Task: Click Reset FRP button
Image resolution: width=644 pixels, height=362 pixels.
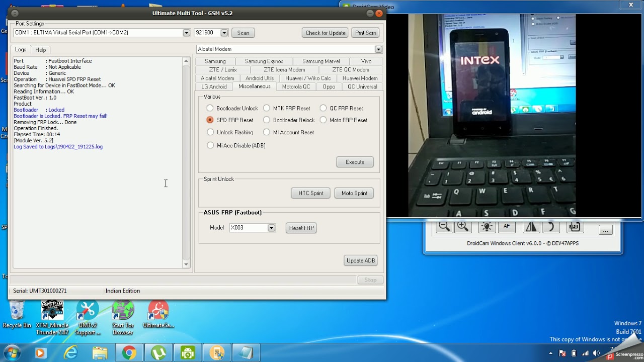Action: pos(301,228)
